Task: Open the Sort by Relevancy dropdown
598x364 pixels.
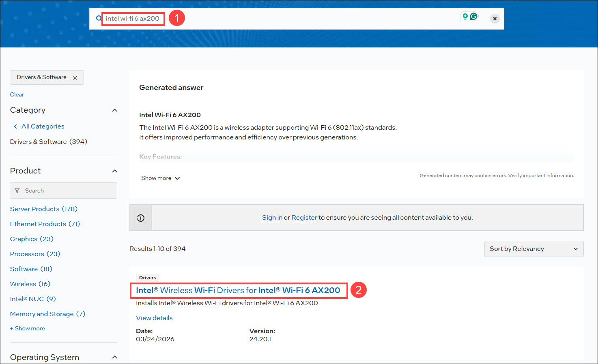Action: [534, 249]
